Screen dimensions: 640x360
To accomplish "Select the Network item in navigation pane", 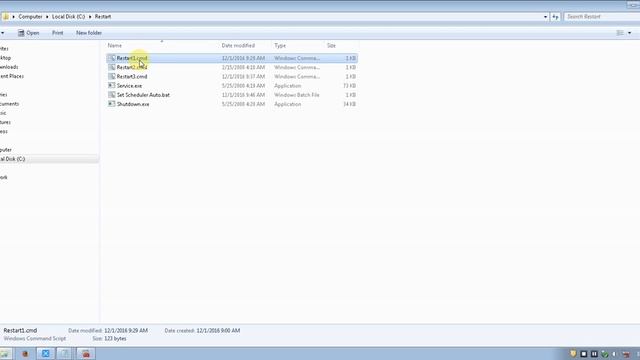I will [4, 177].
